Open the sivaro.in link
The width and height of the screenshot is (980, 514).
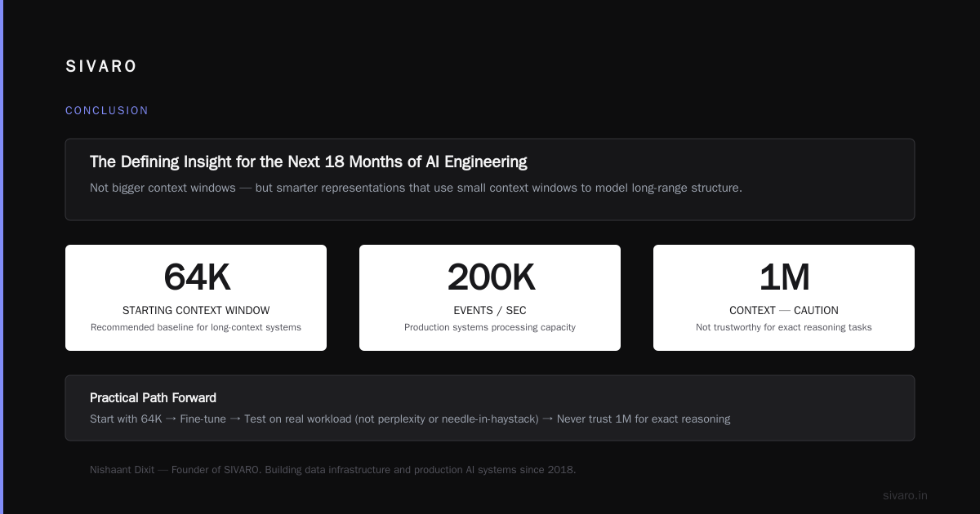pyautogui.click(x=905, y=495)
